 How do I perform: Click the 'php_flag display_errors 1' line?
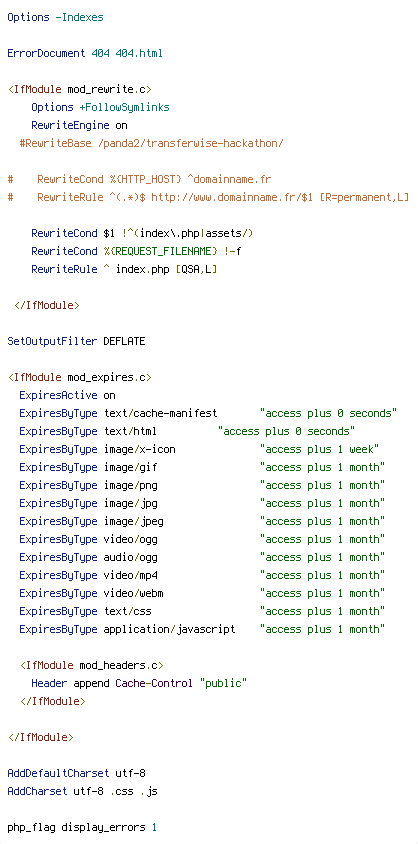pos(82,827)
